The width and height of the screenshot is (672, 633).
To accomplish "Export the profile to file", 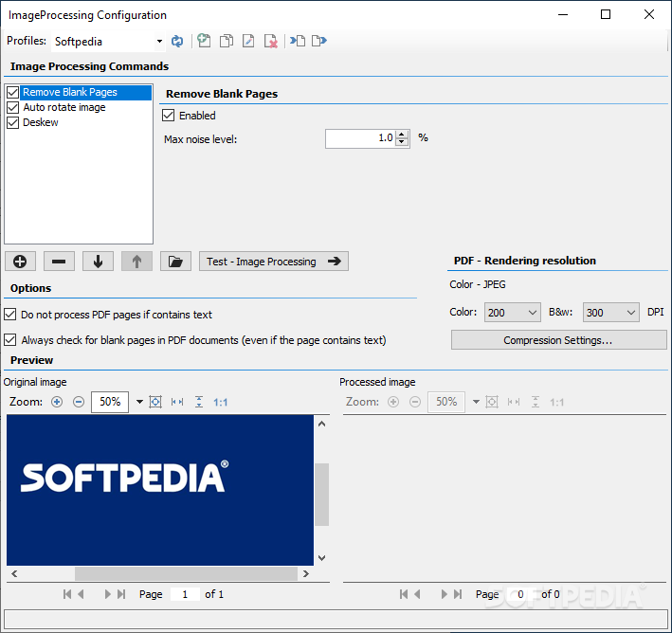I will (x=319, y=41).
